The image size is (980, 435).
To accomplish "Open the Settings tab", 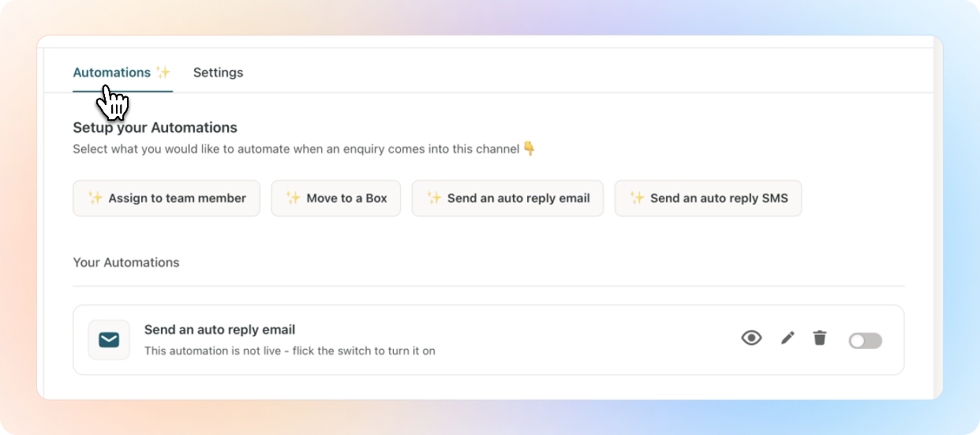I will [218, 73].
